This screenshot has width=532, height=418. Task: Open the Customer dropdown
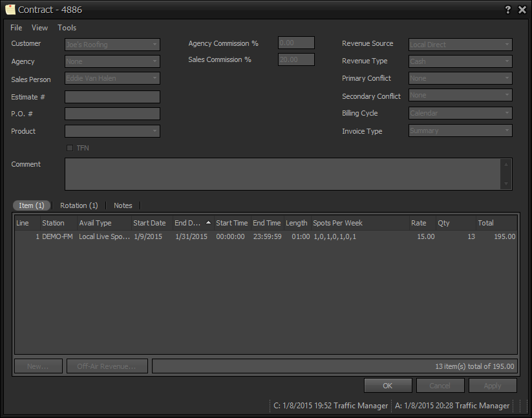click(x=112, y=45)
